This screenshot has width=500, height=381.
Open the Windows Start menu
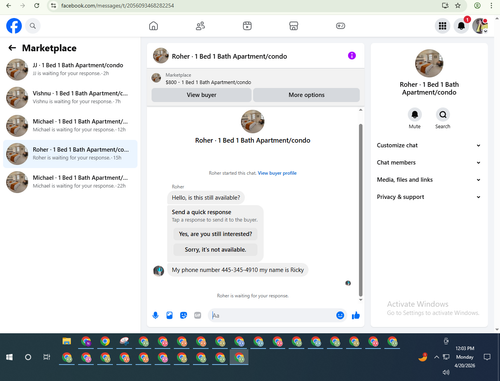tap(9, 357)
